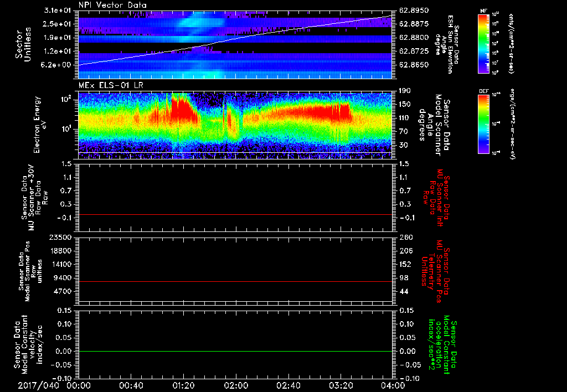
Task: Click the 190 scanner angle tick
Action: (405, 91)
